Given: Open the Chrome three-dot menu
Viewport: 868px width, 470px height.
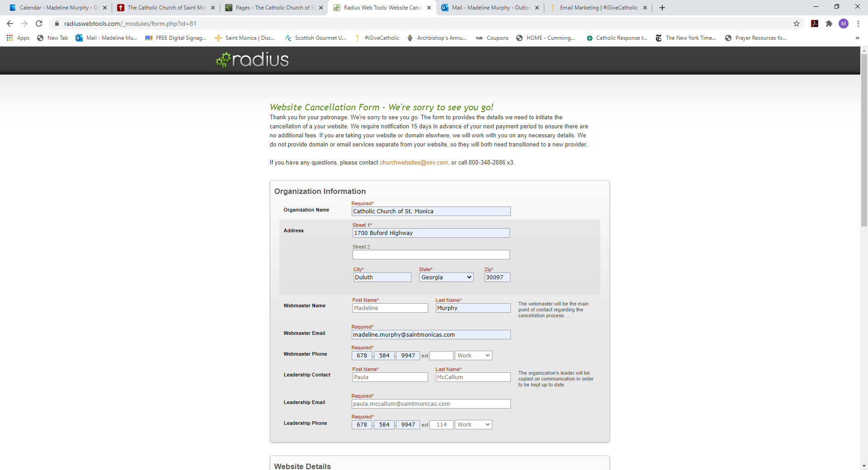Looking at the screenshot, I should click(x=858, y=23).
